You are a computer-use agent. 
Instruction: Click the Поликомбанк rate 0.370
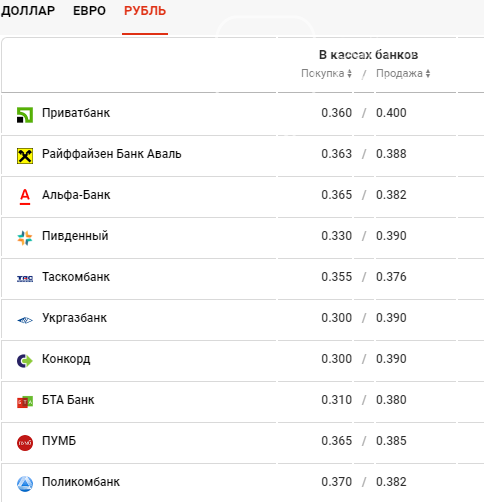(336, 482)
